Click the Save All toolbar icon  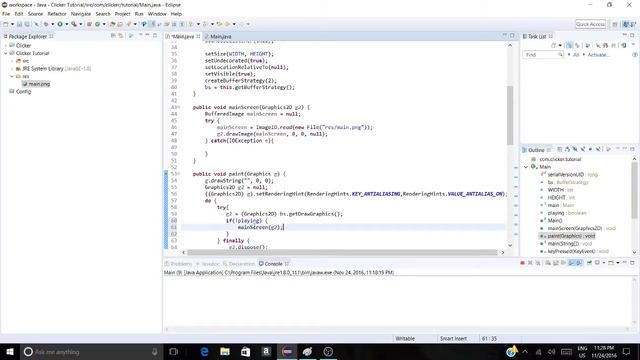pyautogui.click(x=27, y=24)
